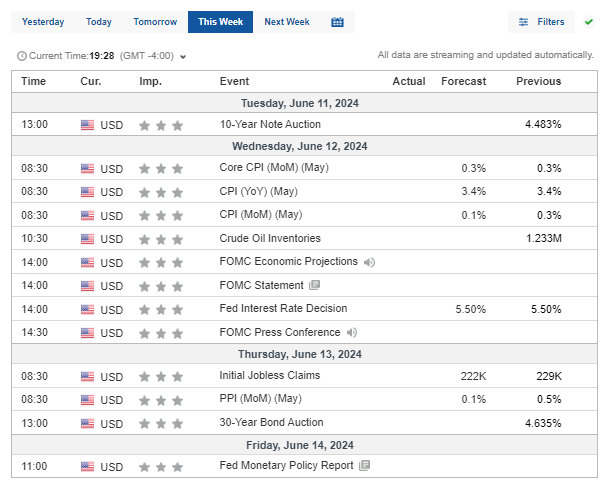Click importance stars for Core CPI (MoM)
Viewport: 606px width, 481px height.
point(161,168)
